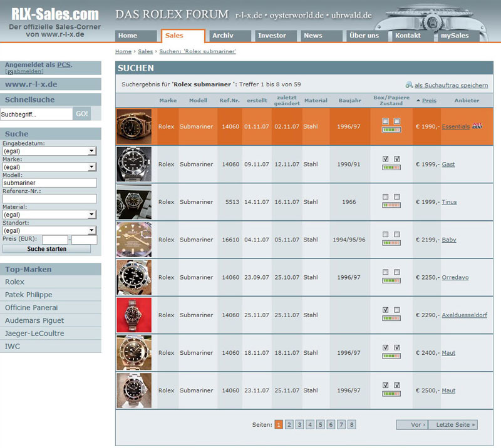Click the logout X icon beside abmelden

10,72
